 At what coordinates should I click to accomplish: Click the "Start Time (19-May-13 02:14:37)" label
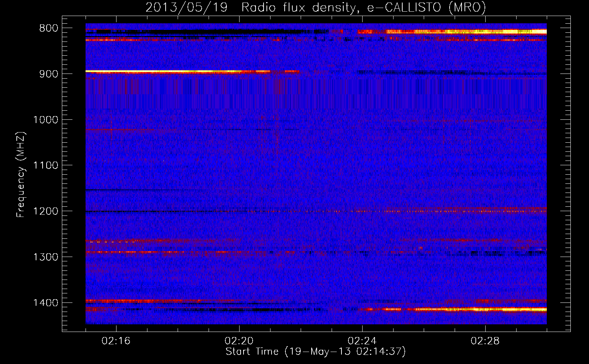click(316, 352)
